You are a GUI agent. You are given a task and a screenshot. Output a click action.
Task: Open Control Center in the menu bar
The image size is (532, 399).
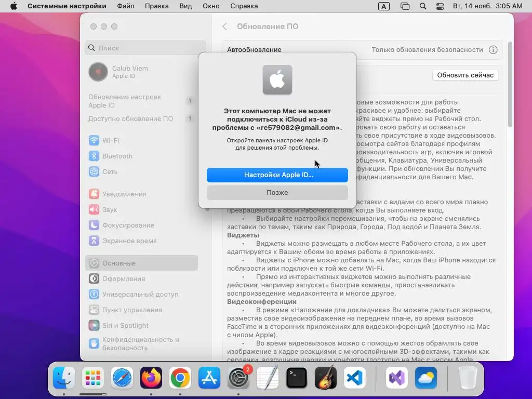coord(440,6)
